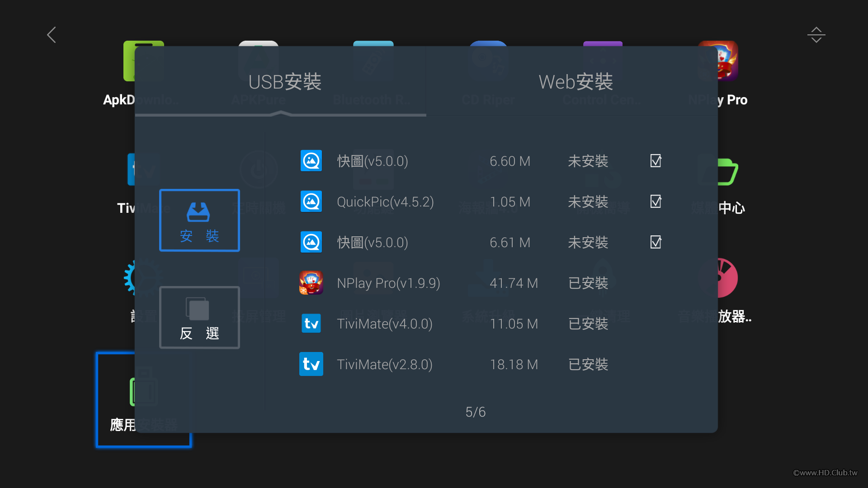Uncheck 快圖(v5.0.0) 6.60 M checkbox

pos(656,161)
